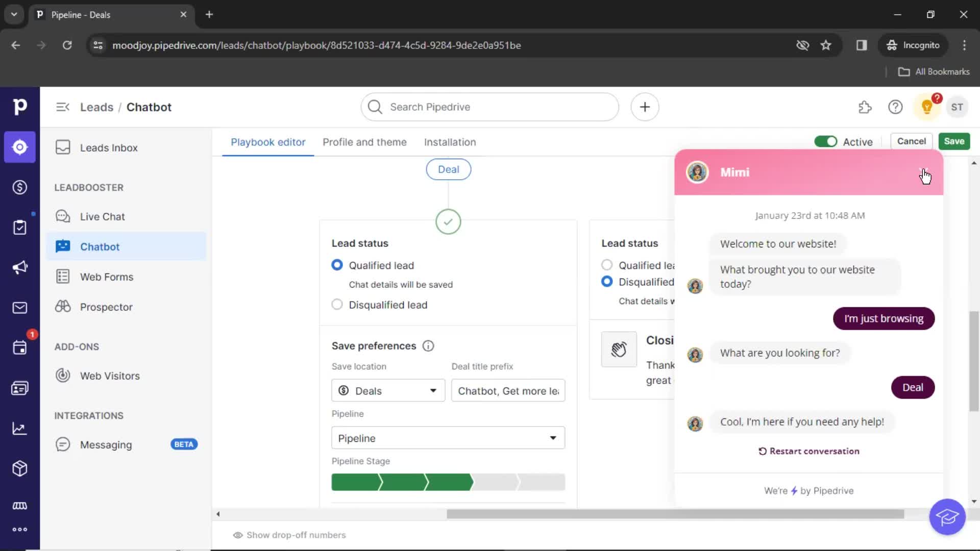Screen dimensions: 980x551
Task: Open Campaigns megaphone icon
Action: tap(19, 267)
